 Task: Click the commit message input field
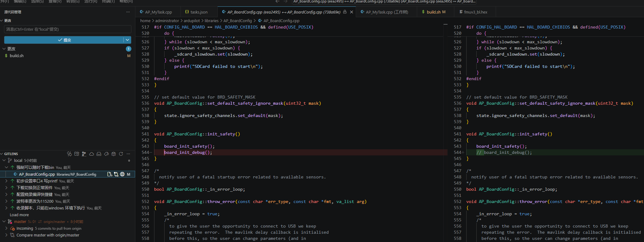[x=68, y=29]
